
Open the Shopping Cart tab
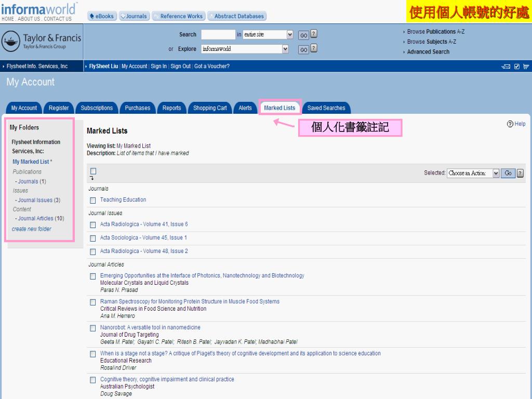point(210,108)
